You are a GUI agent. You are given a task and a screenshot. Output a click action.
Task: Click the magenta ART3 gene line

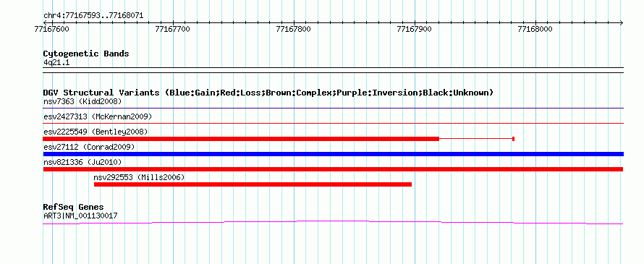(333, 222)
